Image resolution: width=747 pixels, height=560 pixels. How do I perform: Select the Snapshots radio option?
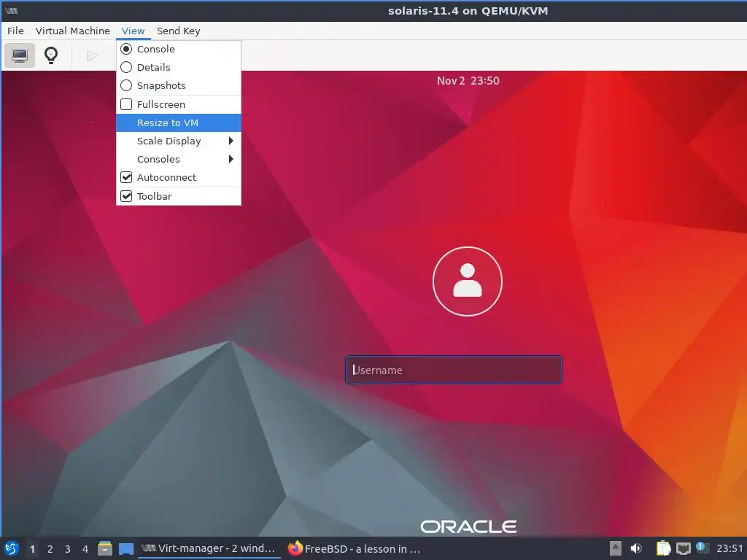tap(179, 86)
